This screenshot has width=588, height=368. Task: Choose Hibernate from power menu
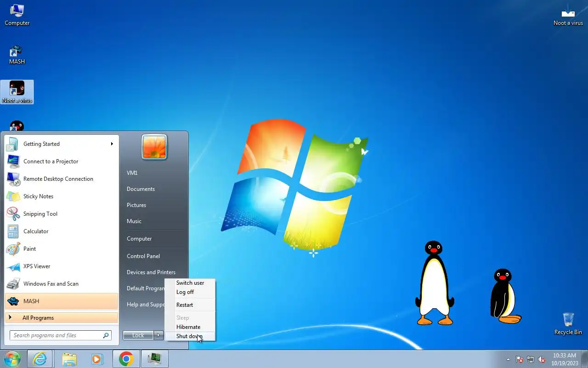click(190, 327)
